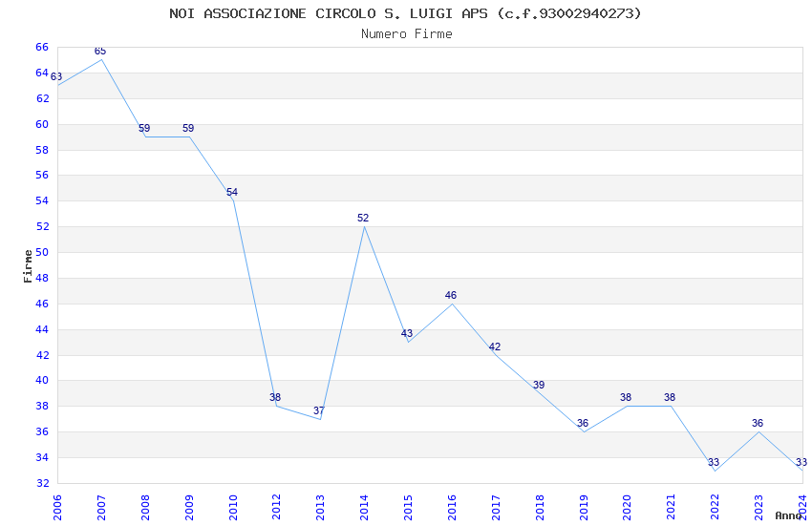Click the data label 39 for 2018
Screen dimensions: 812x525
(x=539, y=385)
